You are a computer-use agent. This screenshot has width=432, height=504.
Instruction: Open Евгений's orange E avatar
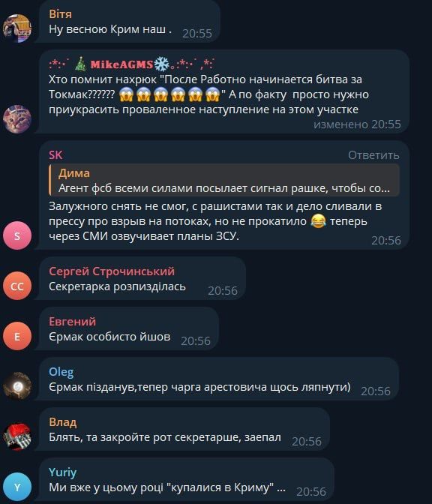[17, 336]
